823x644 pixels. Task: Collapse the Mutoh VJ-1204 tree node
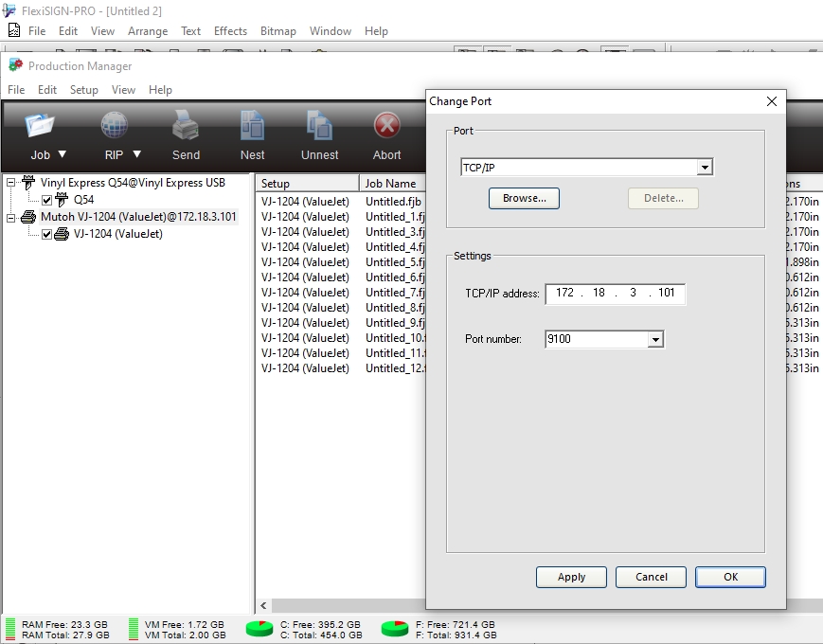click(x=10, y=217)
